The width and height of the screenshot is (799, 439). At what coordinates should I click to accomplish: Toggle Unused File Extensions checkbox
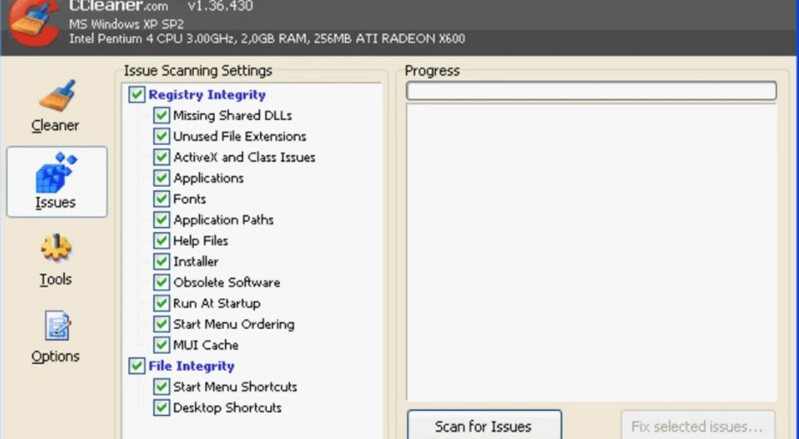(161, 137)
